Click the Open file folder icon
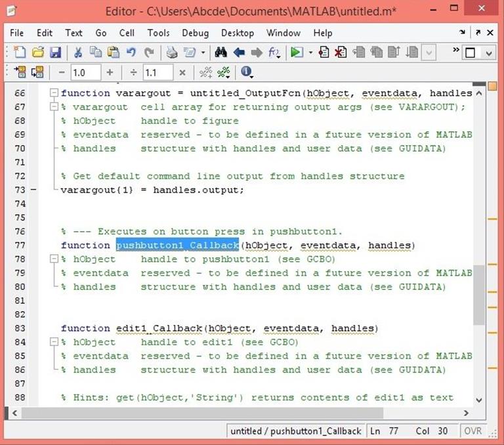Screen dimensions: 504x445 38,53
